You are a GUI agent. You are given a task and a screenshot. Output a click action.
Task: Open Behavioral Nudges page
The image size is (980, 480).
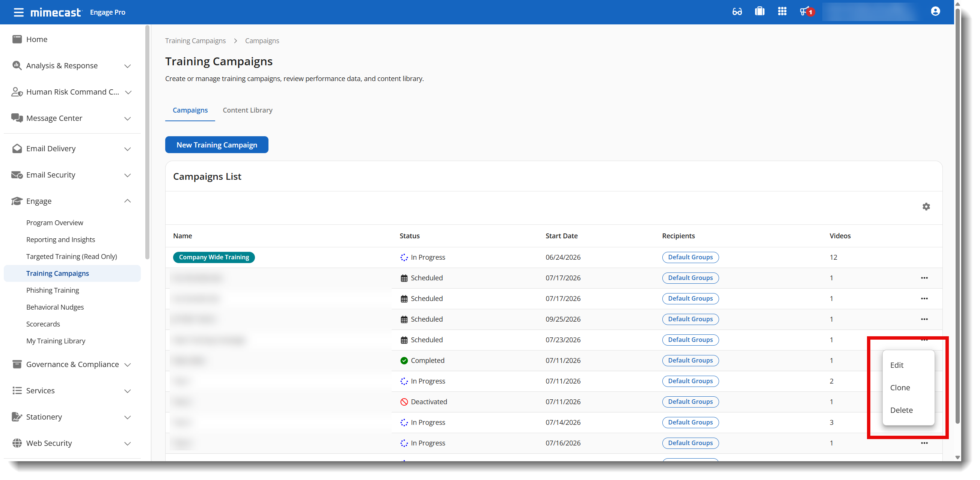55,307
